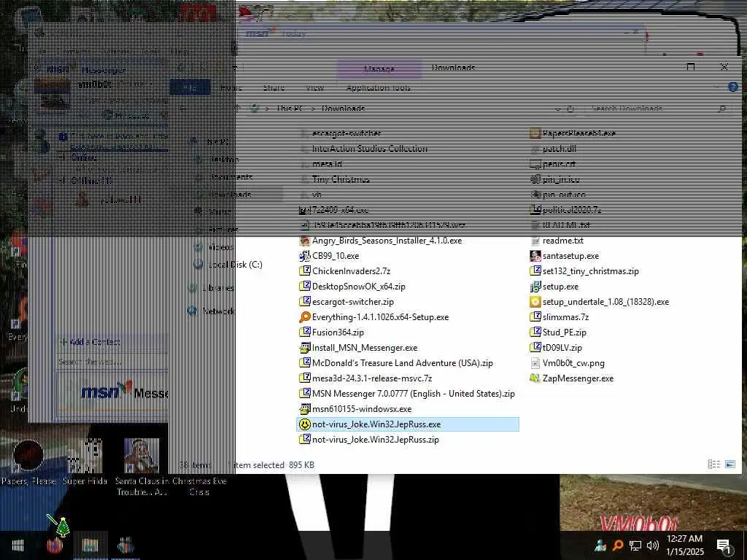The width and height of the screenshot is (747, 560).
Task: Switch to details view in status bar
Action: tap(713, 464)
